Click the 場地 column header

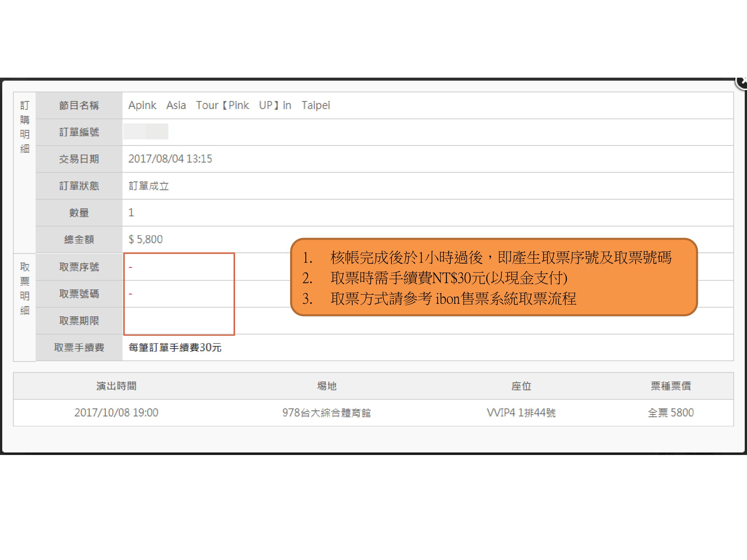326,386
